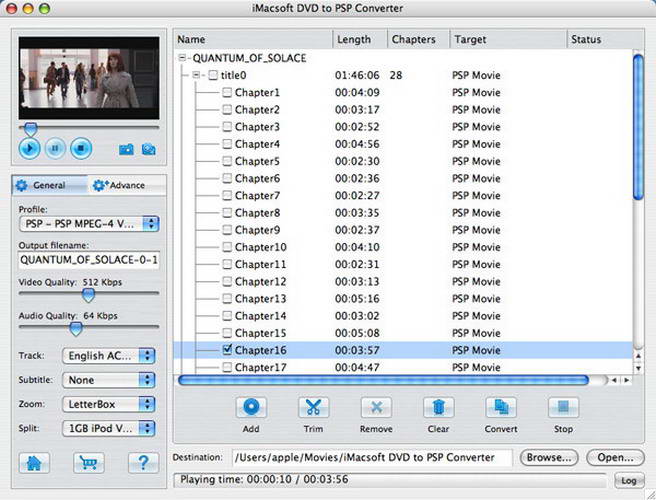The width and height of the screenshot is (656, 500).
Task: Click the Length column header
Action: click(x=360, y=39)
